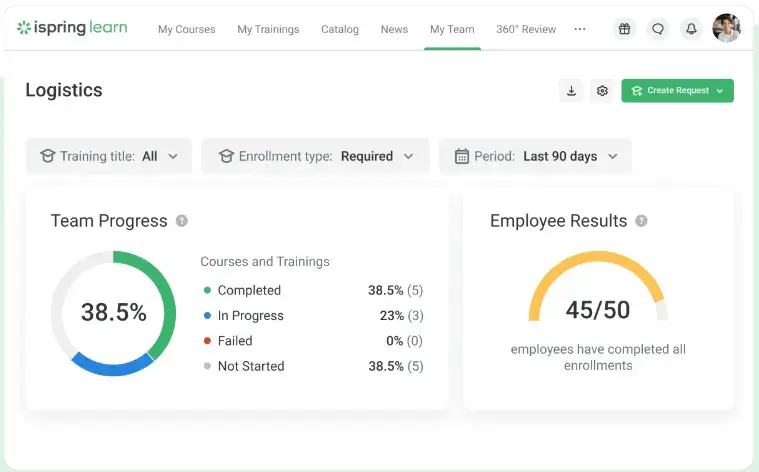Click the green Completed legend dot

[207, 290]
